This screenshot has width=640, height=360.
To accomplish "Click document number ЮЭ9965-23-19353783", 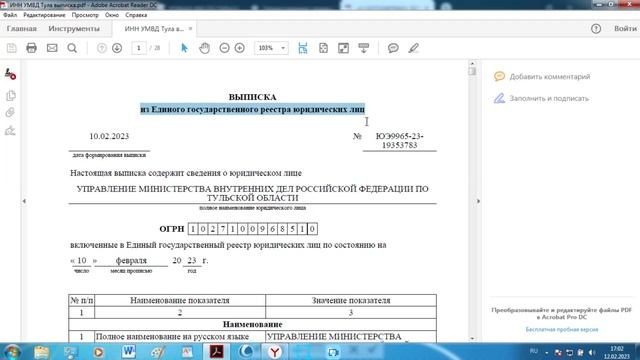I will 399,141.
